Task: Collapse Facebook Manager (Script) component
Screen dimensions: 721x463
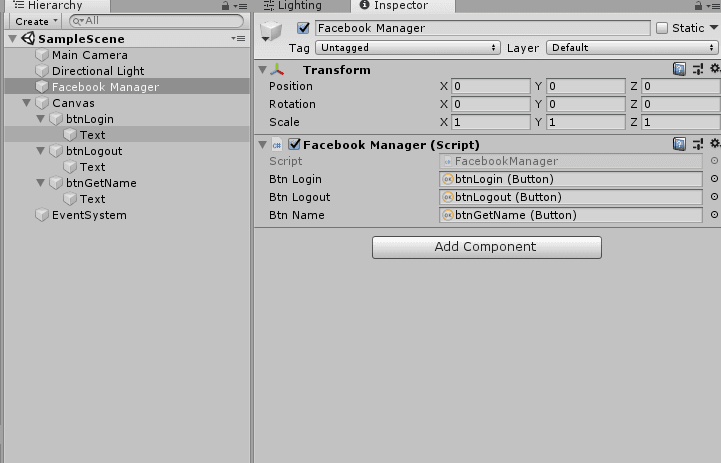Action: tap(263, 144)
